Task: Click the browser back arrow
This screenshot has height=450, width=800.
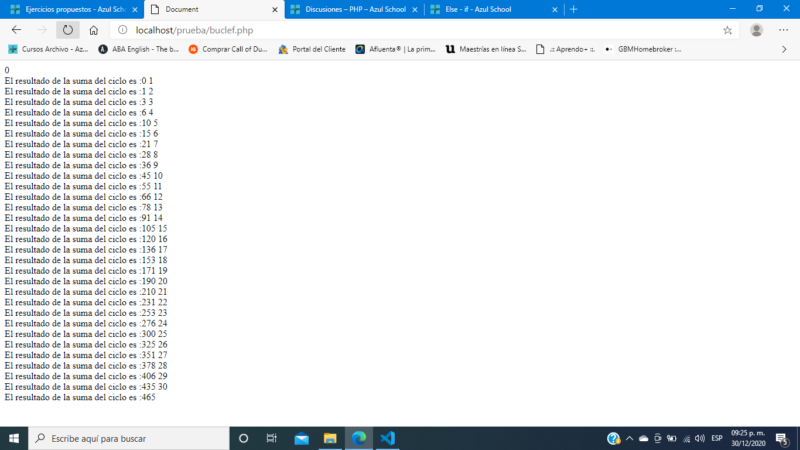Action: (x=16, y=30)
